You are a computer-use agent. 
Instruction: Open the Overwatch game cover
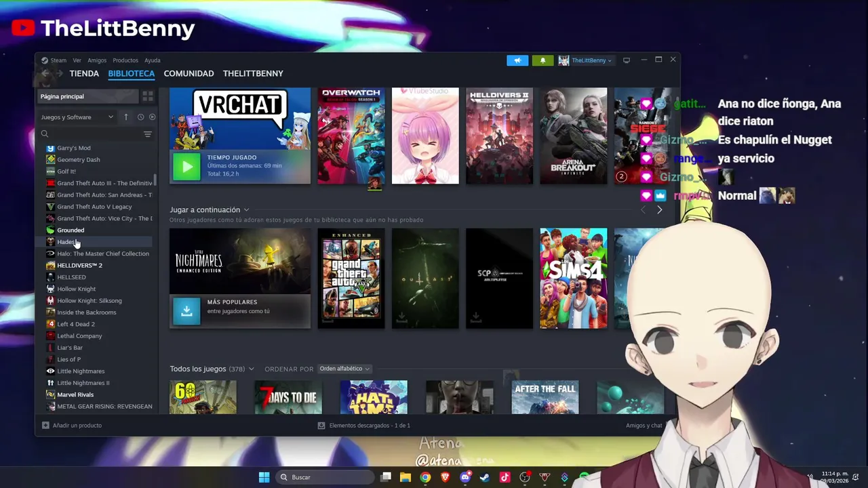click(351, 136)
